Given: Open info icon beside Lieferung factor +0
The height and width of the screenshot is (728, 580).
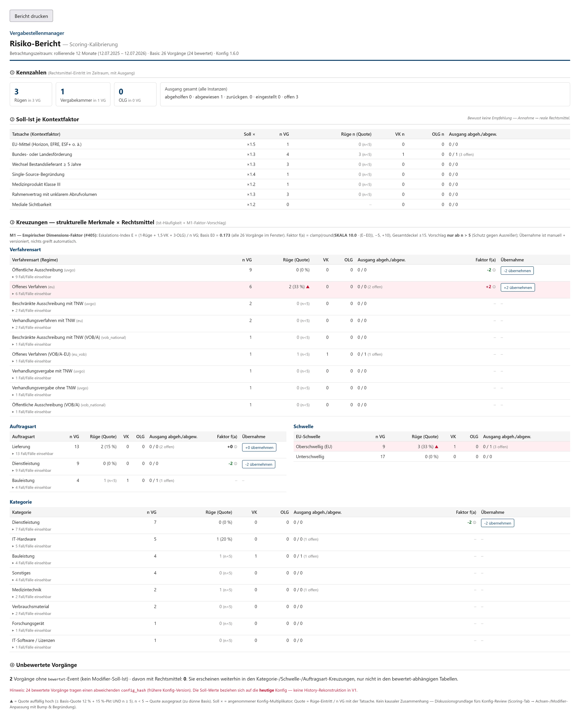Looking at the screenshot, I should (x=236, y=447).
